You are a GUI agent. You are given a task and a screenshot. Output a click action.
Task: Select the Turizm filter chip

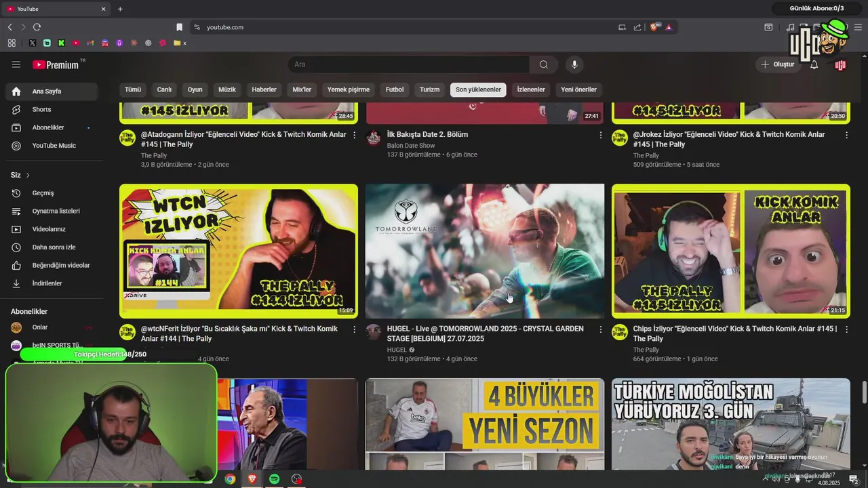pyautogui.click(x=429, y=89)
